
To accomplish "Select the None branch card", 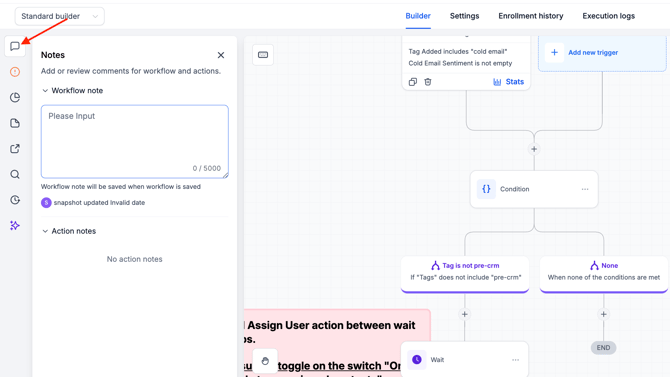I will [604, 274].
